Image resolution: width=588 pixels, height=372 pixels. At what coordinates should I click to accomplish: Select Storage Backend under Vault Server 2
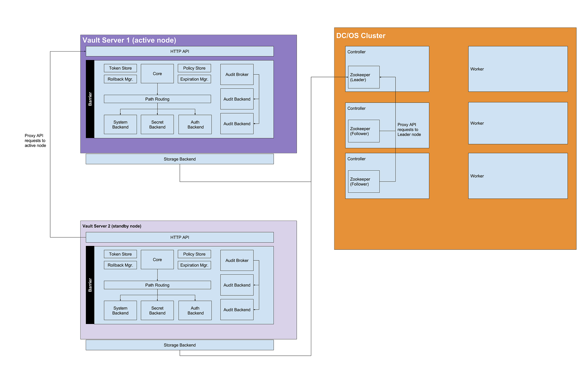pyautogui.click(x=180, y=345)
